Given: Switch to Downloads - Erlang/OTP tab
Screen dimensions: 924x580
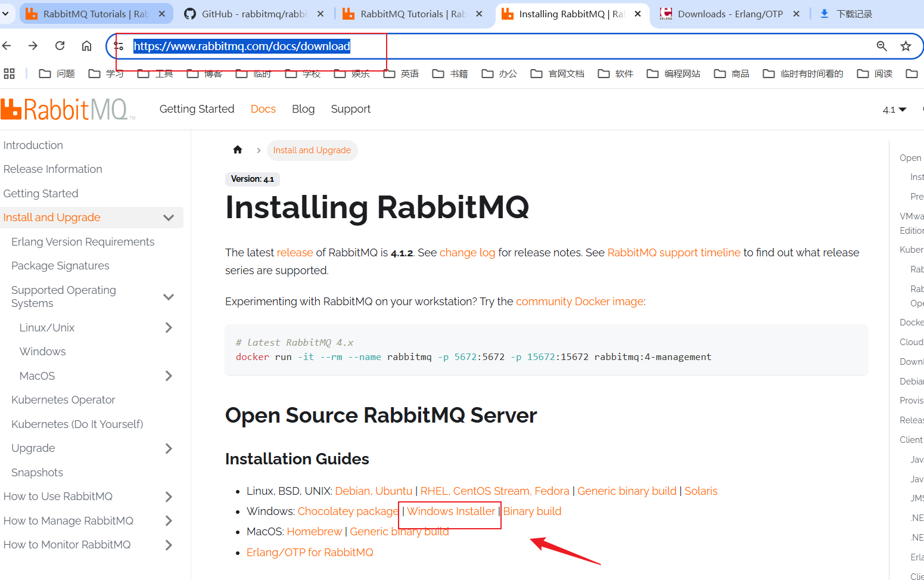Looking at the screenshot, I should click(x=730, y=14).
